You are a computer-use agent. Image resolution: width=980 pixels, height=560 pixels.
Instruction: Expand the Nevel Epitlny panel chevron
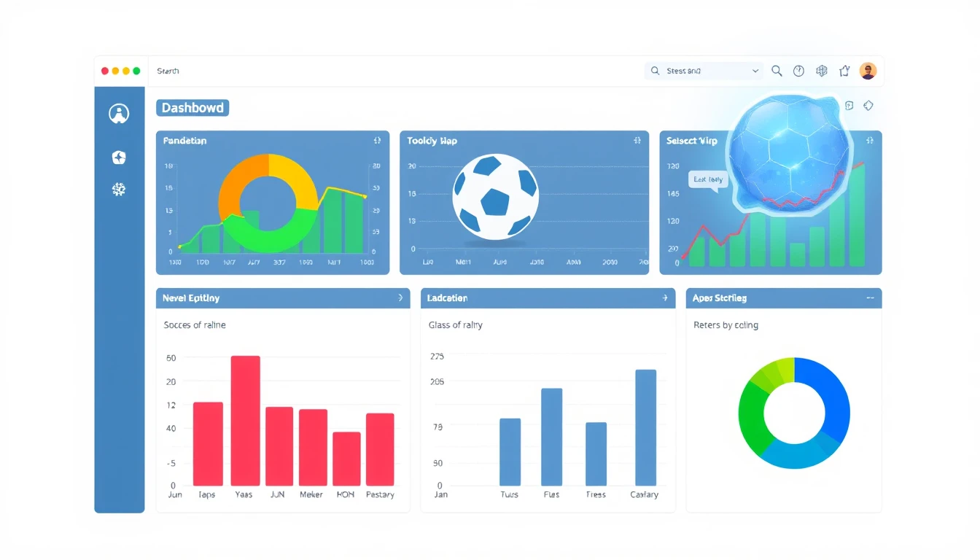point(400,298)
